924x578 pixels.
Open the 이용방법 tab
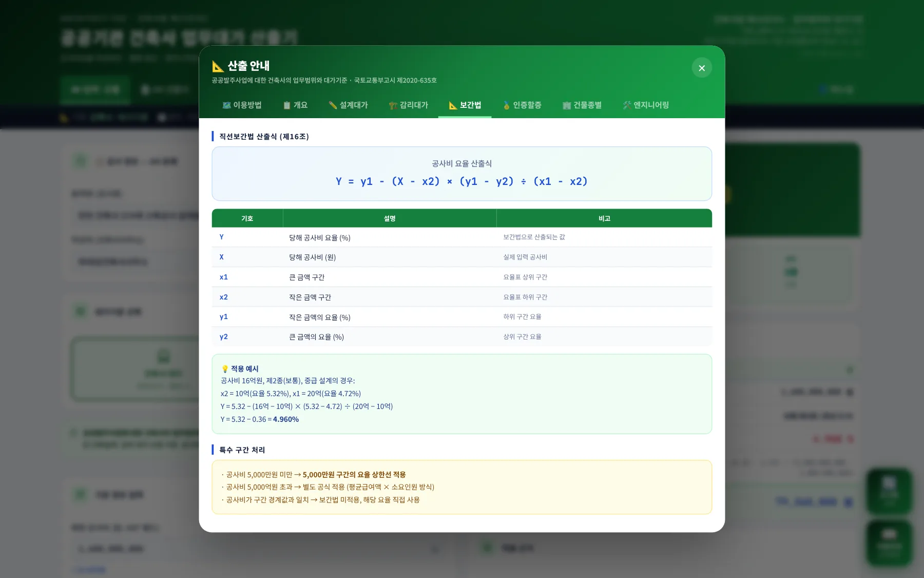tap(242, 105)
